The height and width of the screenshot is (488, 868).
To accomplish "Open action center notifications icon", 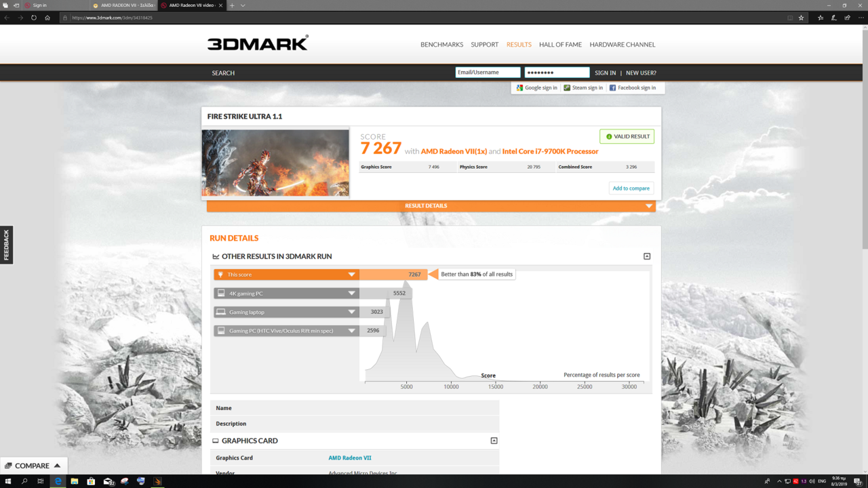I will pos(858,481).
